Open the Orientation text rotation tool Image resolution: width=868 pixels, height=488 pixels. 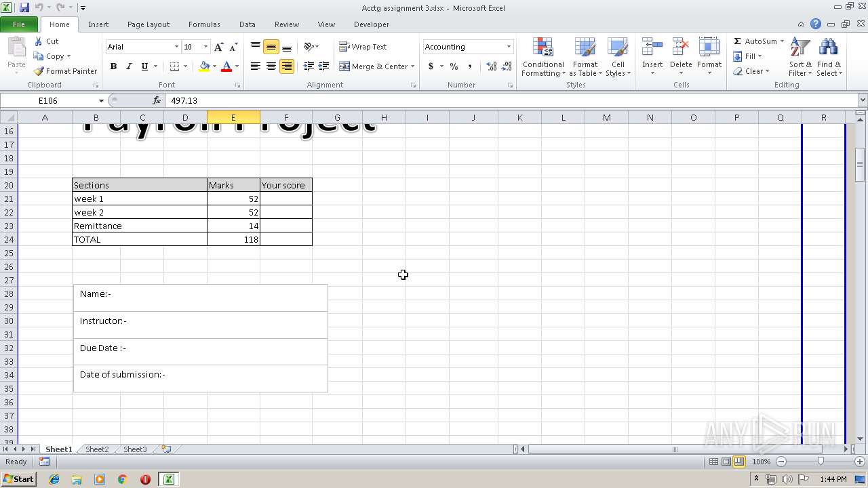[309, 47]
